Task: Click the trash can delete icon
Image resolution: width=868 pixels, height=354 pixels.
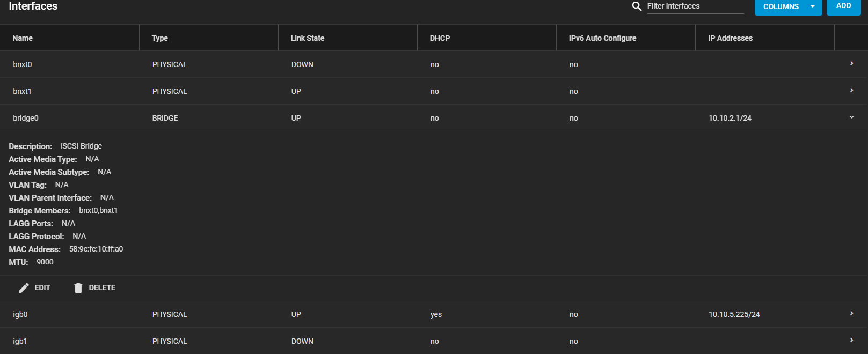Action: click(78, 288)
